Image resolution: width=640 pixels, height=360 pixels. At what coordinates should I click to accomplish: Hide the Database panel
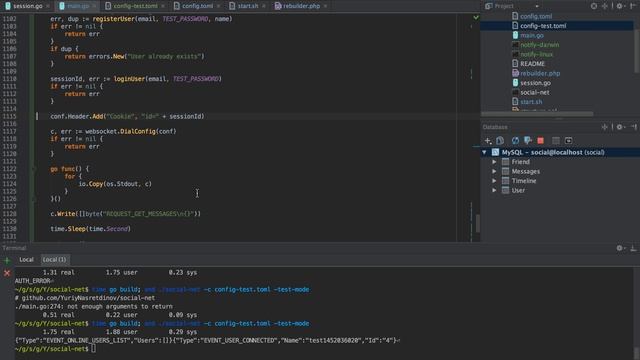[633, 127]
